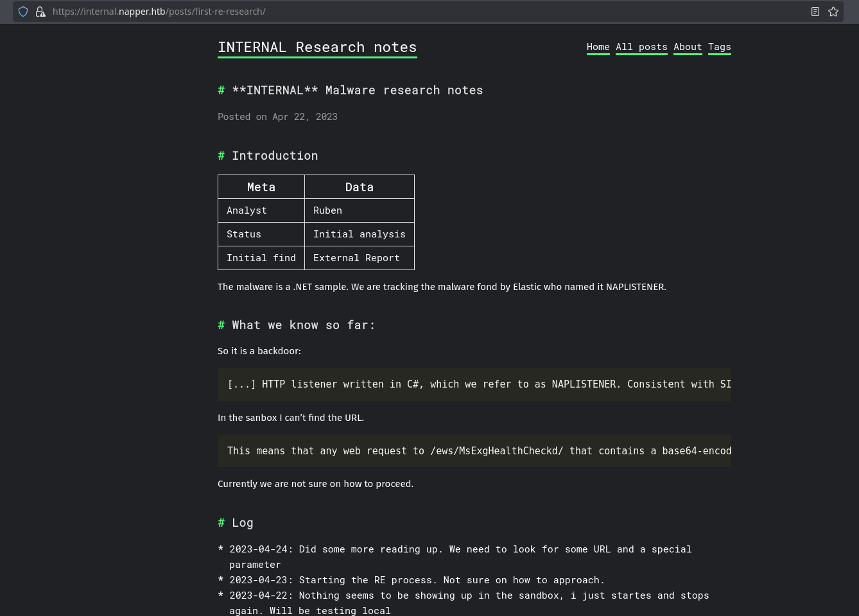Click the /ews/MsExgHealthCheckd/ code block
Image resolution: width=859 pixels, height=616 pixels.
(474, 451)
